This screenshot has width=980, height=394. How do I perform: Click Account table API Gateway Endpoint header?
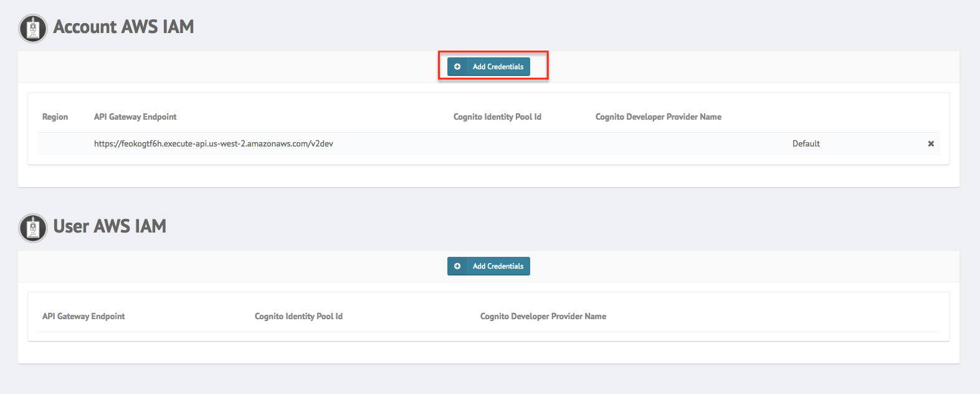click(135, 117)
